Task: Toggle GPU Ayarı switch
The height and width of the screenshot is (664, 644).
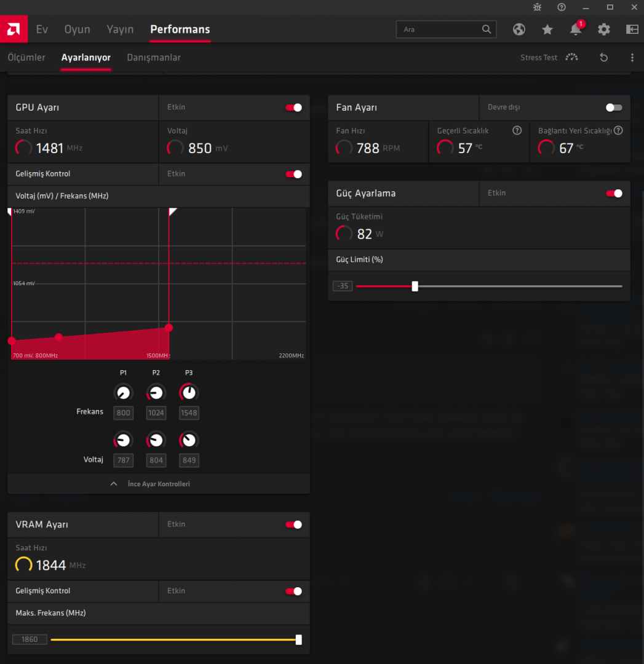Action: [293, 108]
